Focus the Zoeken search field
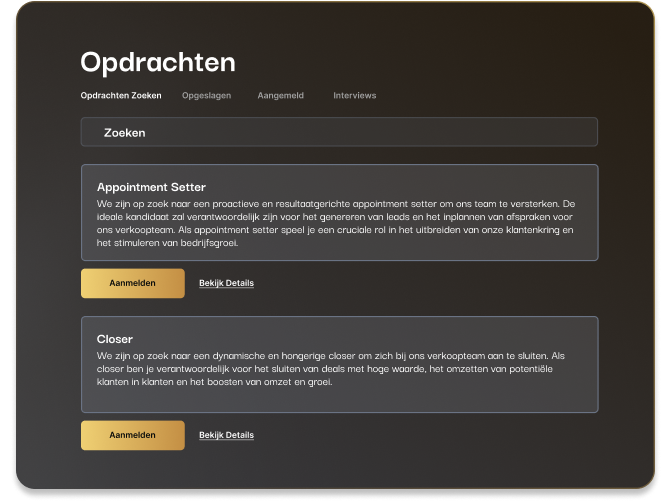 point(339,132)
